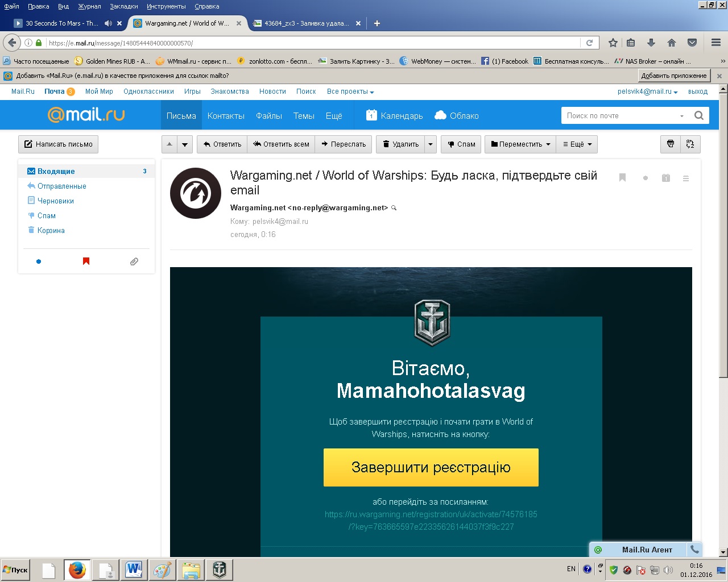Reload the page with the refresh icon

pyautogui.click(x=589, y=43)
